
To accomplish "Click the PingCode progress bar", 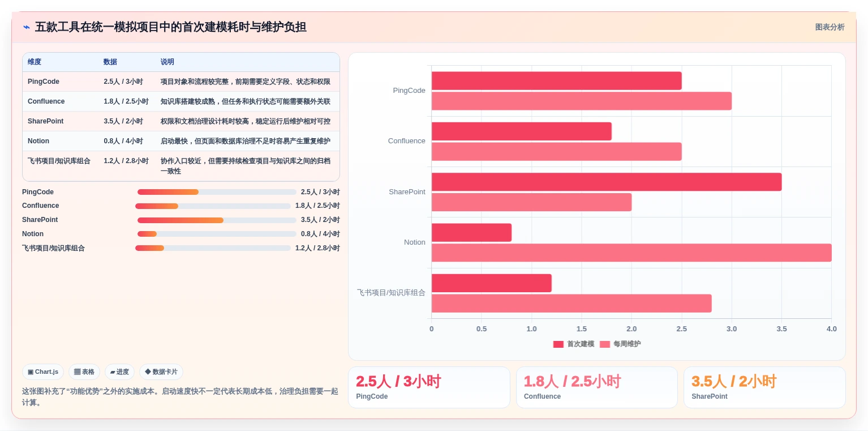I will (217, 192).
